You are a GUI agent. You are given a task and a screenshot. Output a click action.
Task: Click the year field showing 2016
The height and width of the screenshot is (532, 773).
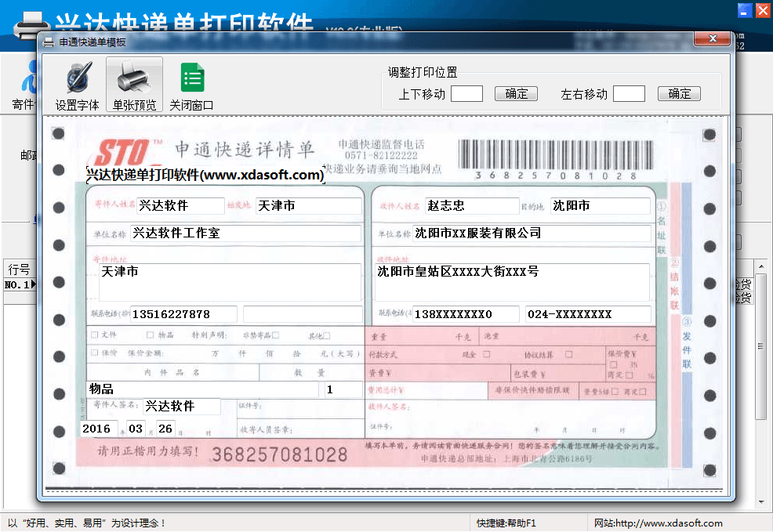pyautogui.click(x=99, y=429)
